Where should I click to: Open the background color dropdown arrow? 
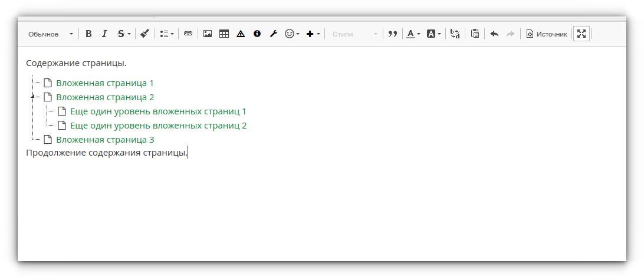point(439,34)
